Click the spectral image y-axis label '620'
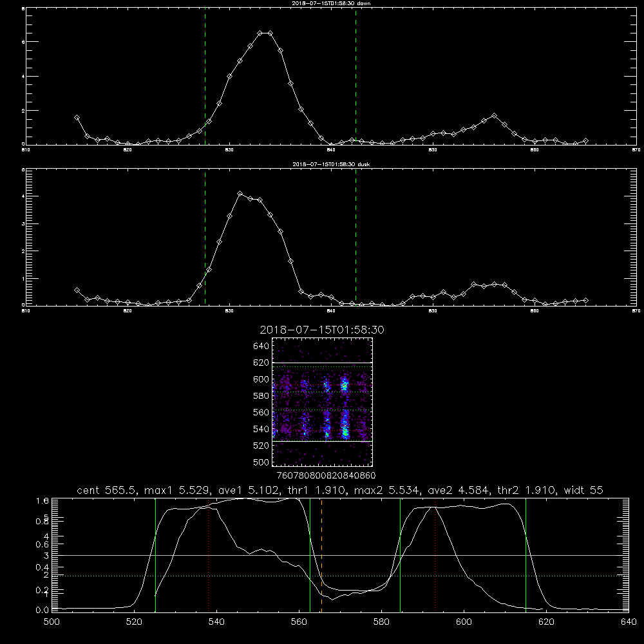The width and height of the screenshot is (644, 644). [x=261, y=363]
